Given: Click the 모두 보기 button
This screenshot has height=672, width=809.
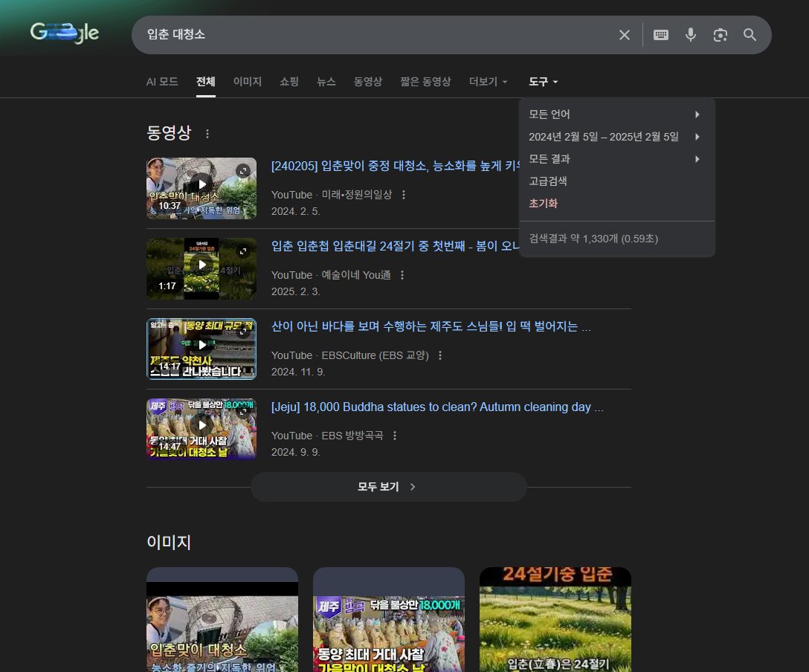Looking at the screenshot, I should (388, 487).
